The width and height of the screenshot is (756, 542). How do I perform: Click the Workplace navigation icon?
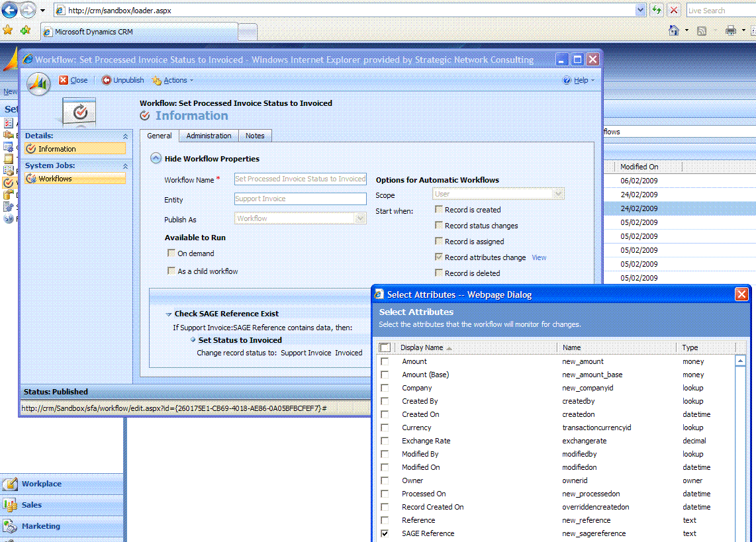tap(10, 484)
